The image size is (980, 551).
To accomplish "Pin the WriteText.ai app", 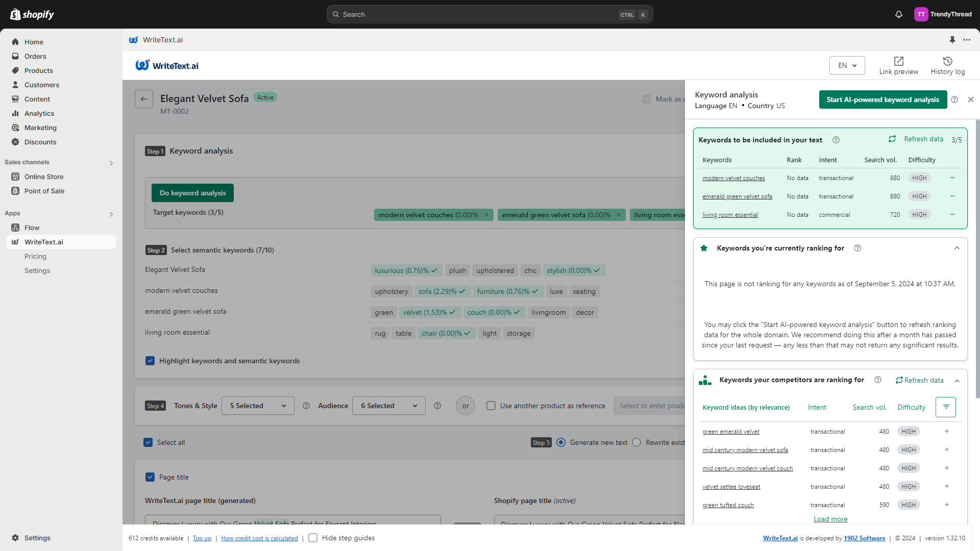I will tap(952, 40).
